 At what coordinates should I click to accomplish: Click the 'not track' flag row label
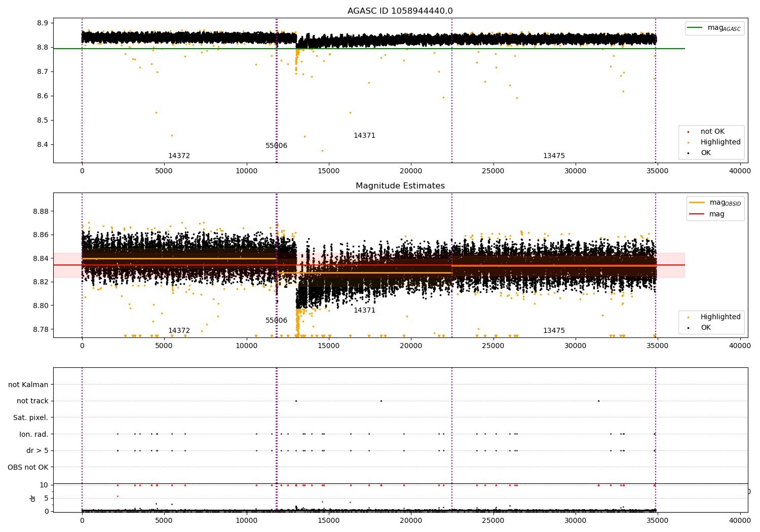pyautogui.click(x=32, y=401)
